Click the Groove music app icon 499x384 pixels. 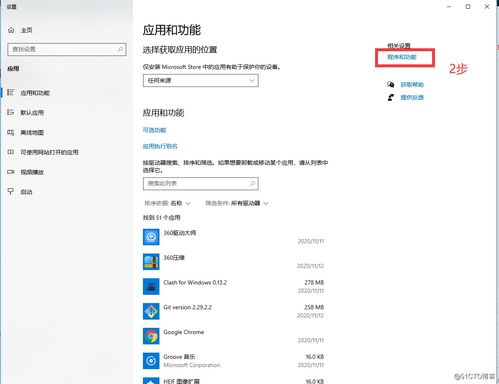pyautogui.click(x=151, y=361)
